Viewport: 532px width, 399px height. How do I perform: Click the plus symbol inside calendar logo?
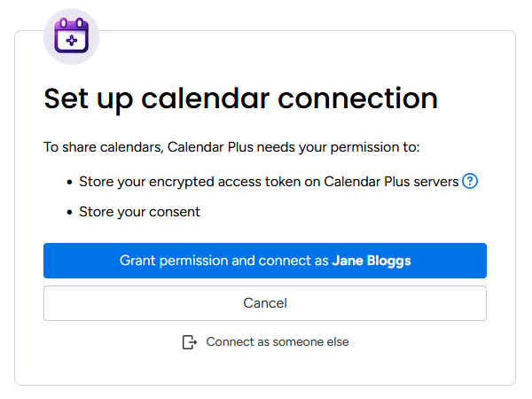click(71, 40)
